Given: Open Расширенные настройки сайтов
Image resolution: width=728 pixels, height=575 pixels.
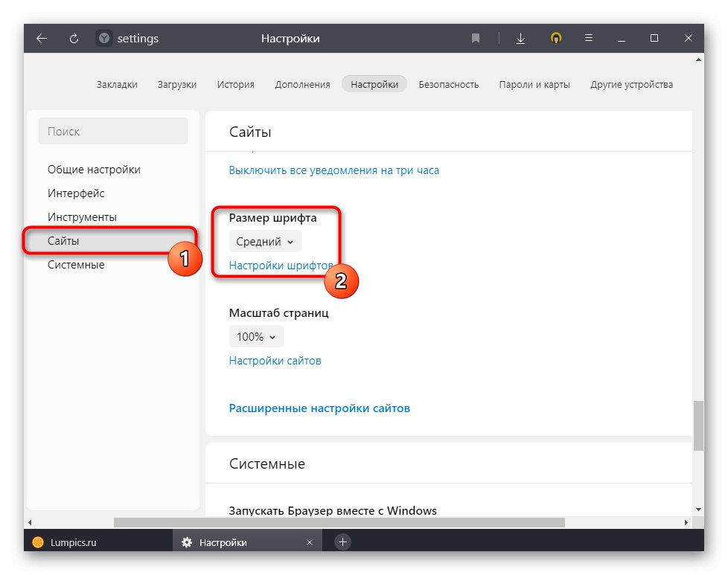Looking at the screenshot, I should tap(319, 408).
